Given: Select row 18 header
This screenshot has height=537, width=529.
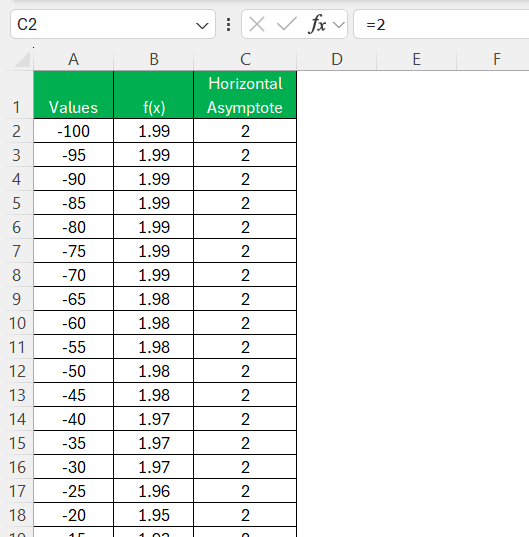Looking at the screenshot, I should coord(16,514).
